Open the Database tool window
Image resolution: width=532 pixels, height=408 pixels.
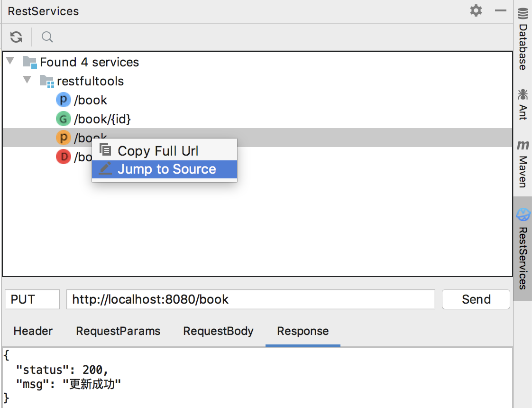pyautogui.click(x=523, y=40)
